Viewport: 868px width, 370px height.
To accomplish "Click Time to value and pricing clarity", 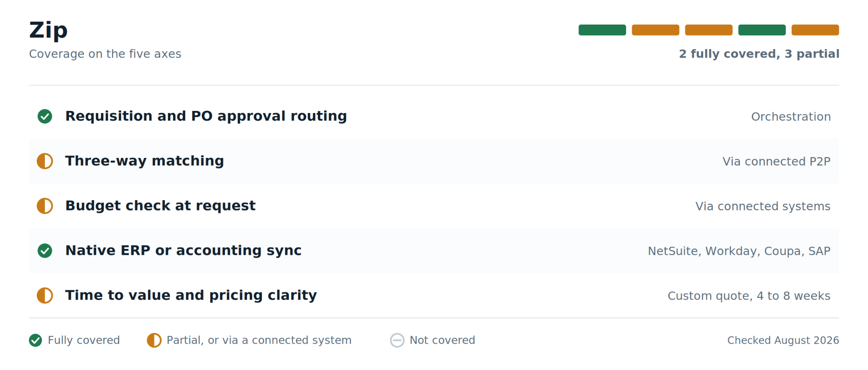I will [191, 295].
